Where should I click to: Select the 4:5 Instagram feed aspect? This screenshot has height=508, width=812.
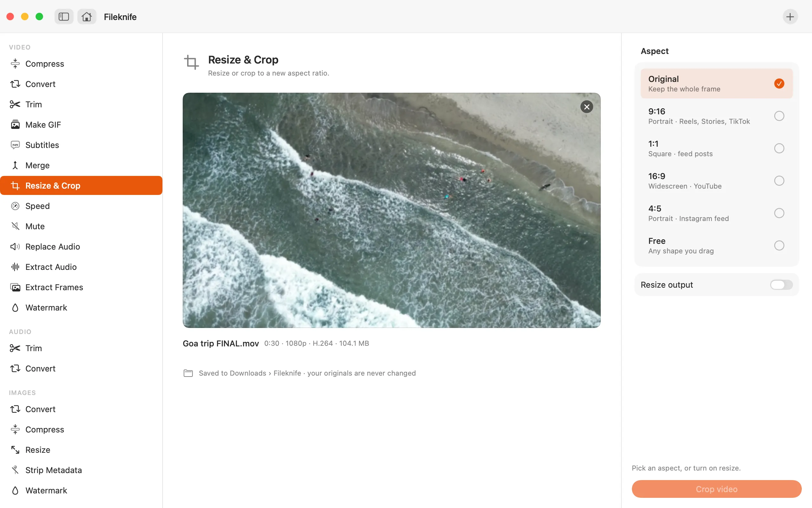[717, 213]
